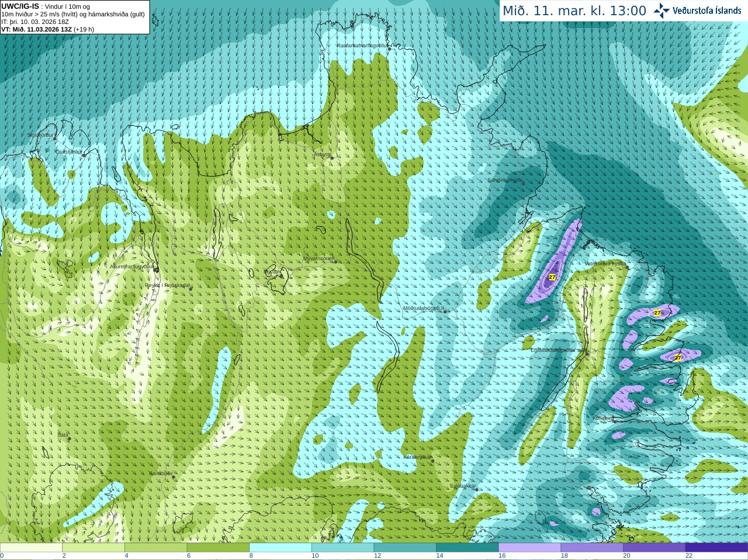Pick the 18–20 m/s purple swatch
748x560 pixels.
point(592,548)
